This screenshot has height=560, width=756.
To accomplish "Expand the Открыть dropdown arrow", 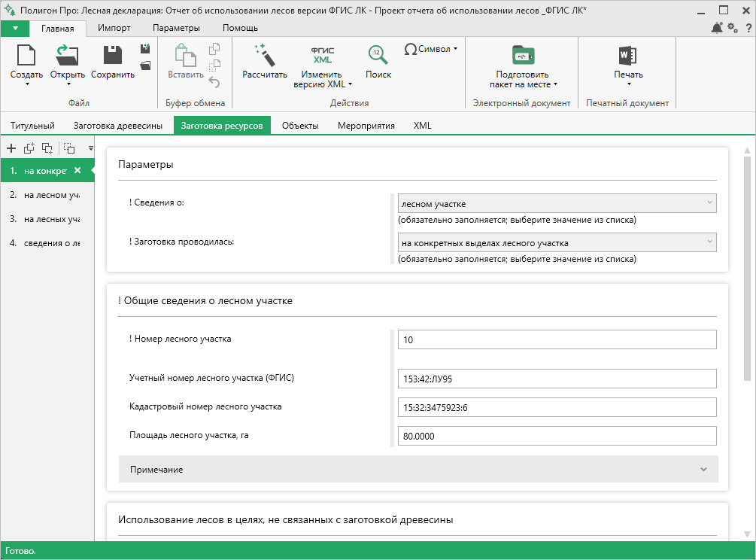I will (x=68, y=84).
